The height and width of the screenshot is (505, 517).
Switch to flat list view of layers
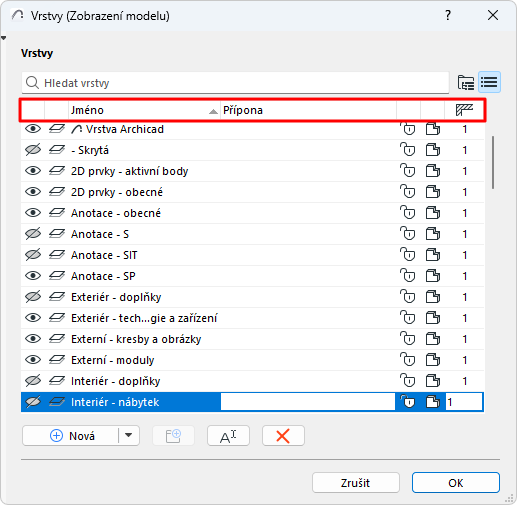[489, 82]
